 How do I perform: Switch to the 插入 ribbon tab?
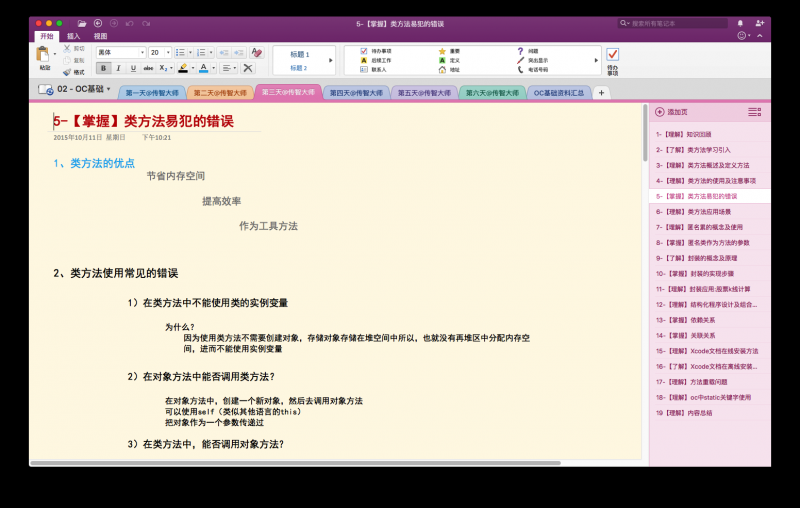(x=74, y=36)
